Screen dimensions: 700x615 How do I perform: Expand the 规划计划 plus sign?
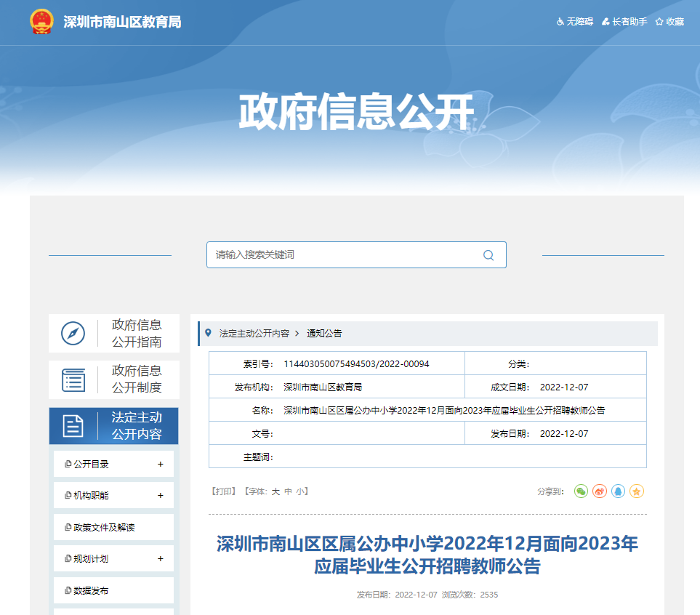click(x=160, y=559)
